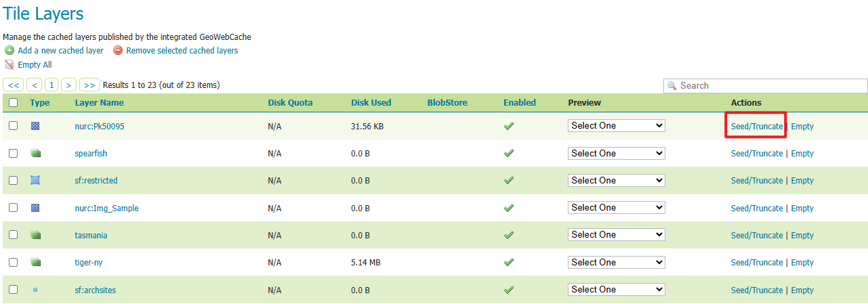Open the Preview dropdown for nurc:Pk50095
Image resolution: width=868 pixels, height=304 pixels.
[616, 126]
